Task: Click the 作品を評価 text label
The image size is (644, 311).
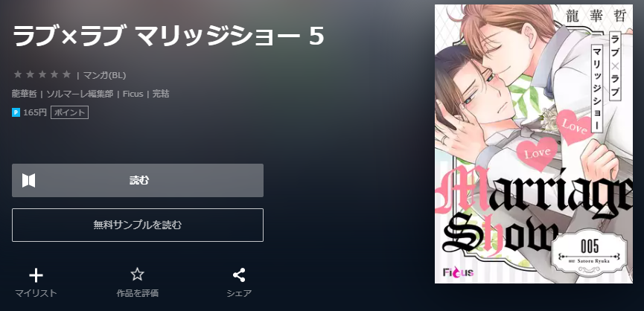Action: click(x=137, y=293)
